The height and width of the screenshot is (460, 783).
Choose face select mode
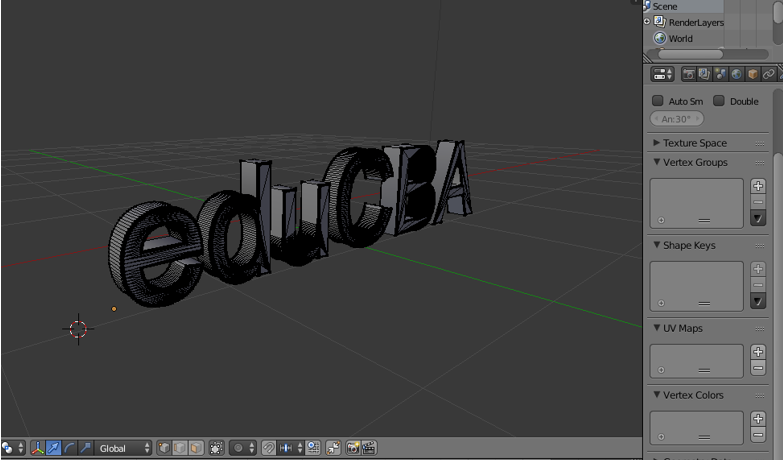196,448
